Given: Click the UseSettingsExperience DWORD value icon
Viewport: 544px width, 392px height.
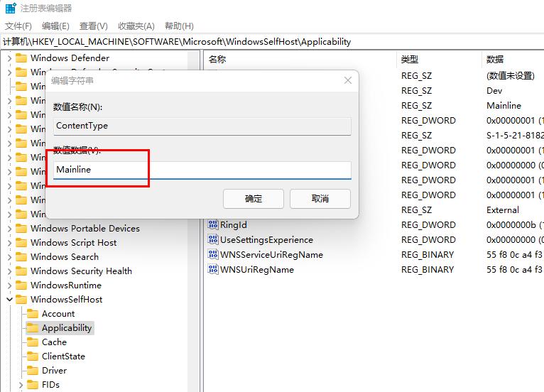Looking at the screenshot, I should tap(212, 240).
